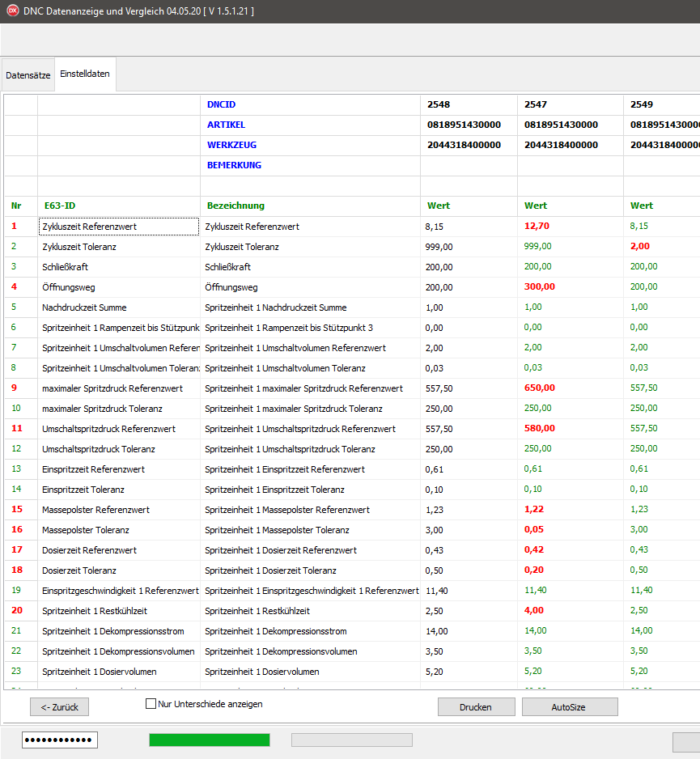Screen dimensions: 700x759
Task: Click value 3,50 Dekompressionsvolumen in first Wert column
Action: (435, 651)
